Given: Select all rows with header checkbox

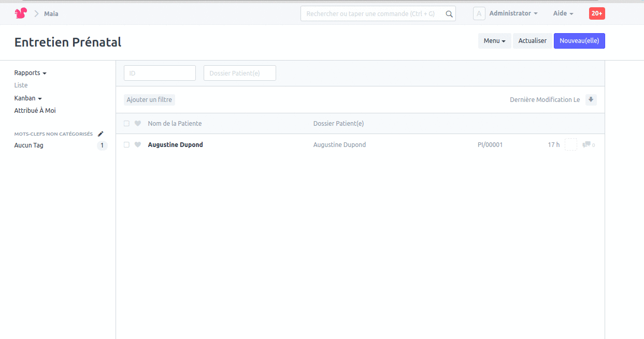Looking at the screenshot, I should [x=126, y=124].
